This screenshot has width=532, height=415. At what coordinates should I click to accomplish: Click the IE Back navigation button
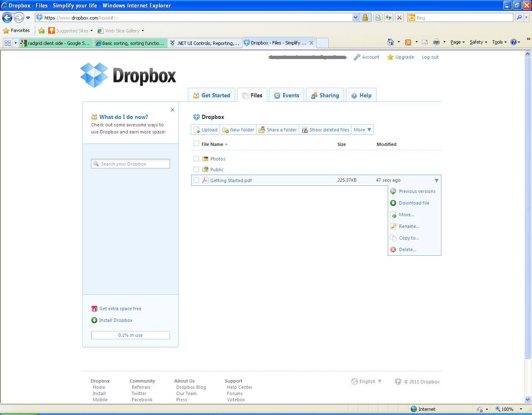click(7, 17)
